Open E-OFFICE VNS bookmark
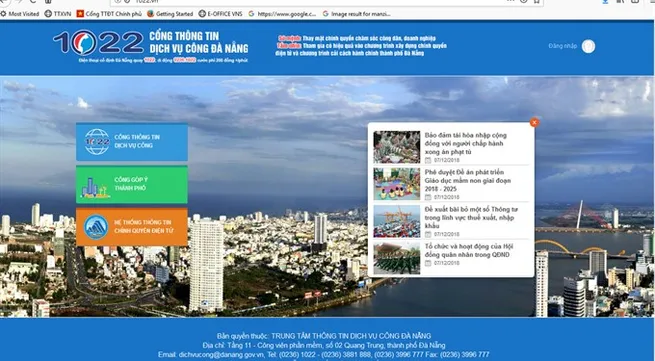Screen dimensions: 655x361 click(x=220, y=14)
